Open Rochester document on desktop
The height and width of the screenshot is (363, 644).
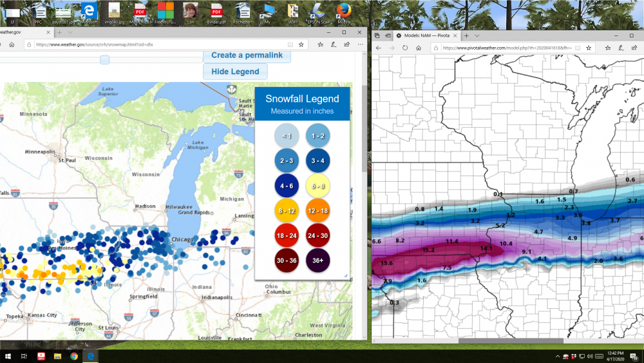[x=242, y=14]
